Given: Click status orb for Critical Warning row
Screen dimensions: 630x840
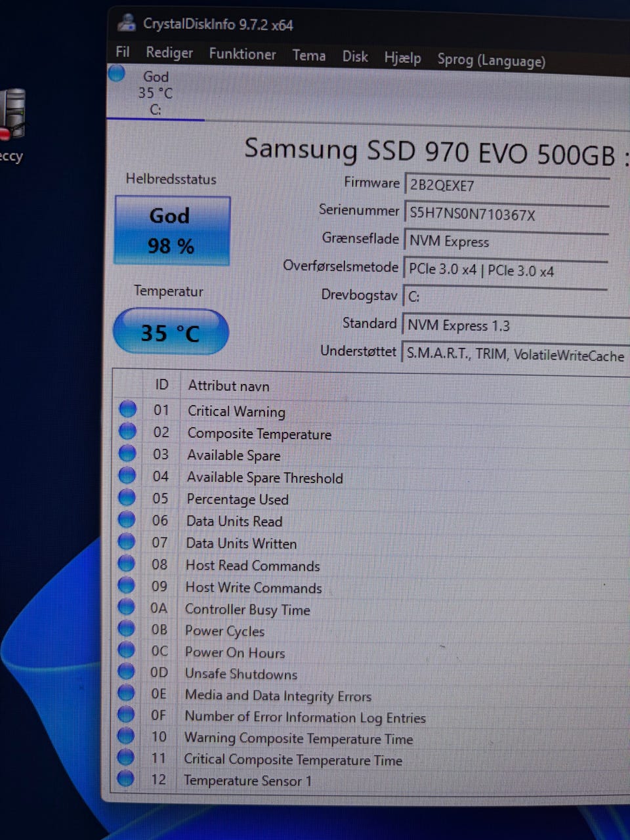Looking at the screenshot, I should pyautogui.click(x=127, y=409).
